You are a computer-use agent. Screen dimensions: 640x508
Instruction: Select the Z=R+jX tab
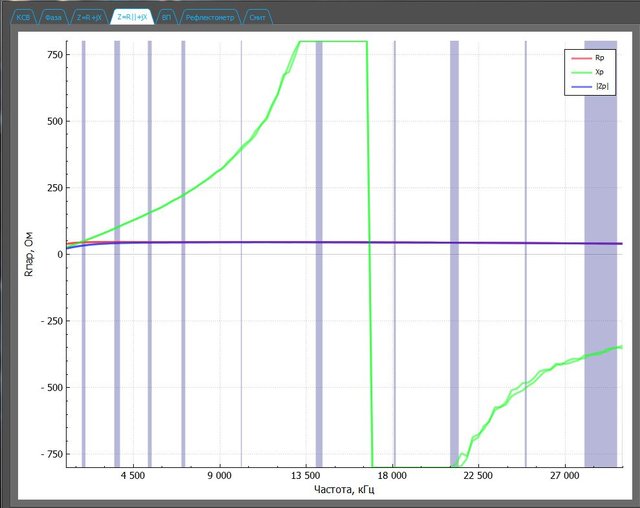click(90, 17)
